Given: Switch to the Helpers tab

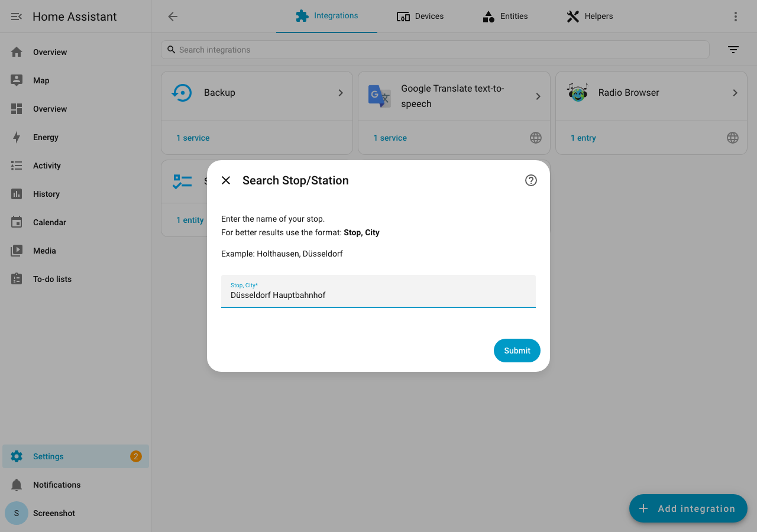Looking at the screenshot, I should point(590,16).
